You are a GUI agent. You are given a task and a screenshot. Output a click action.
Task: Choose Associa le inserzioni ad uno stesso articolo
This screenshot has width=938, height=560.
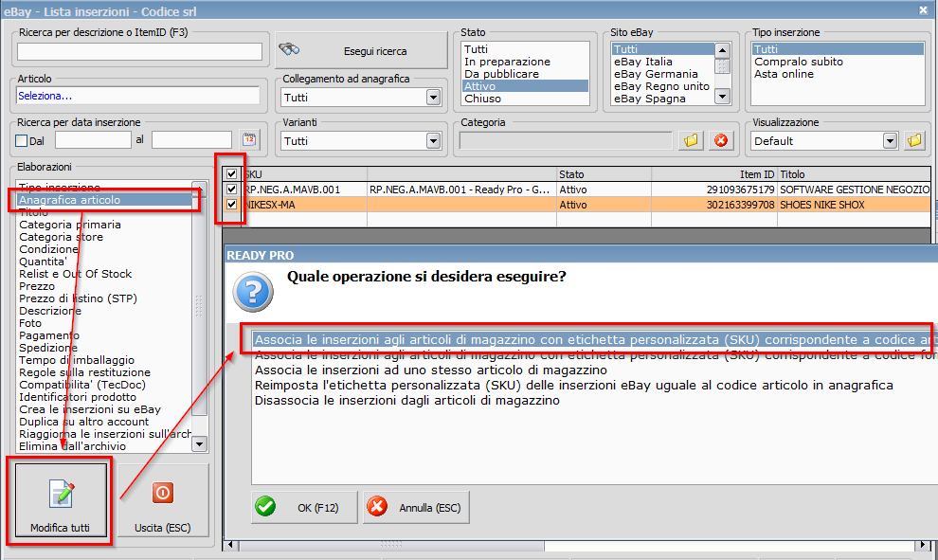click(431, 370)
